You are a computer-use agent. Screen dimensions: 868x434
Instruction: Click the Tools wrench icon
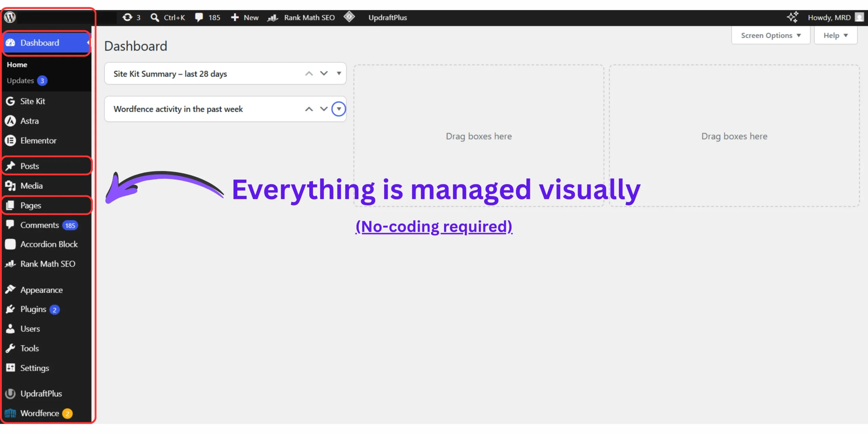pyautogui.click(x=11, y=348)
